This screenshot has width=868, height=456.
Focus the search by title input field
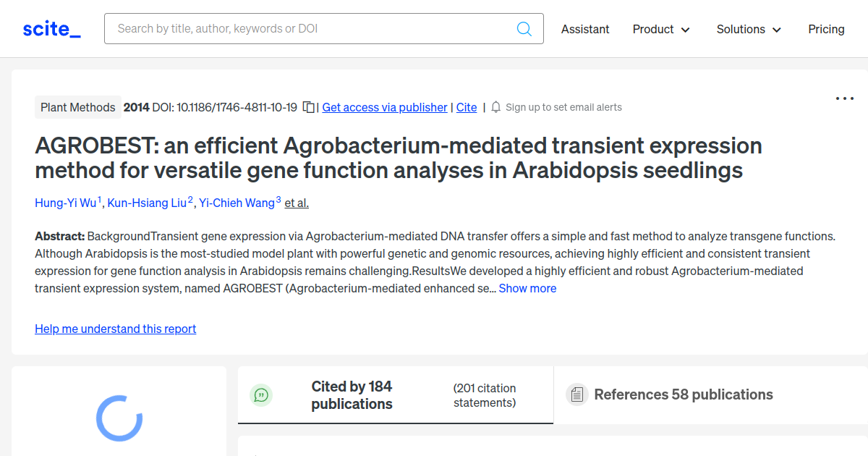point(311,29)
